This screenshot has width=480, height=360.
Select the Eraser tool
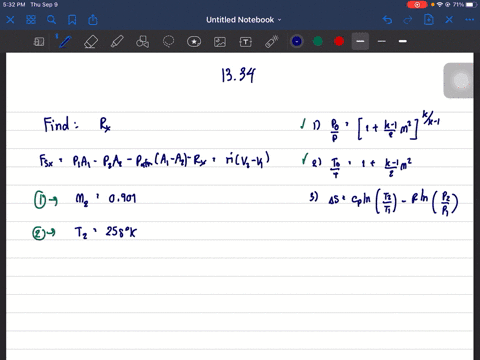tap(91, 42)
